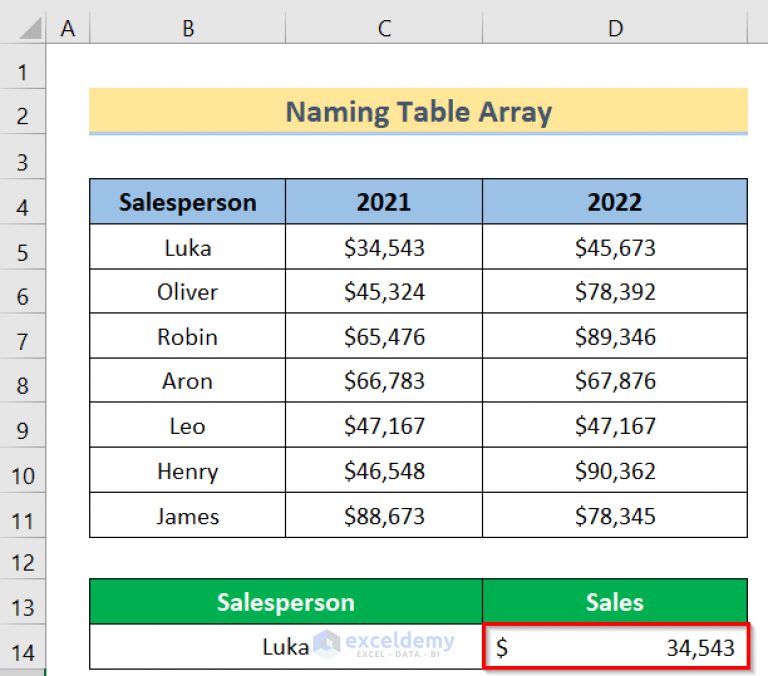
Task: Select the '$89,346' cell
Action: click(615, 336)
